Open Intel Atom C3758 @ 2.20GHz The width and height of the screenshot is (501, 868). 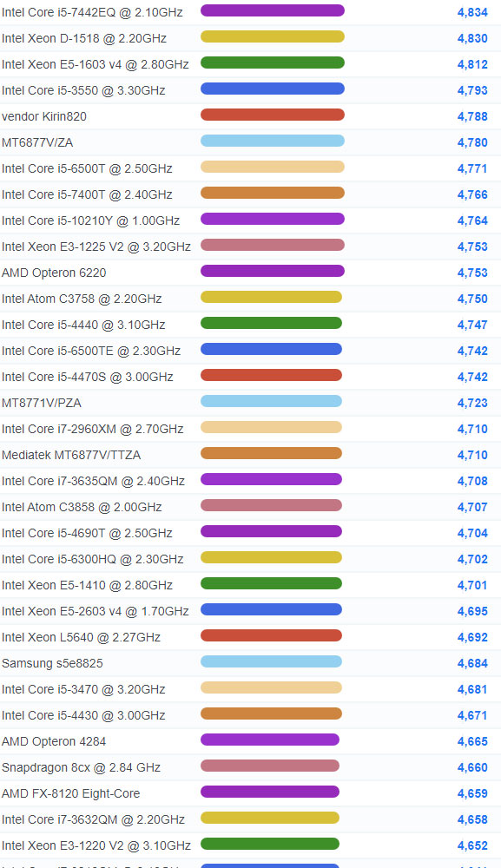tap(82, 299)
